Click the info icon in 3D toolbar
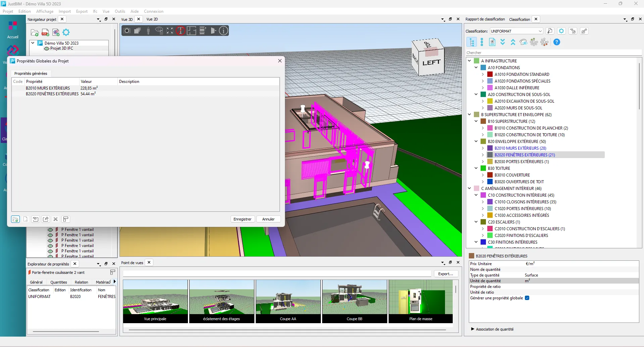644x347 pixels. tap(224, 31)
